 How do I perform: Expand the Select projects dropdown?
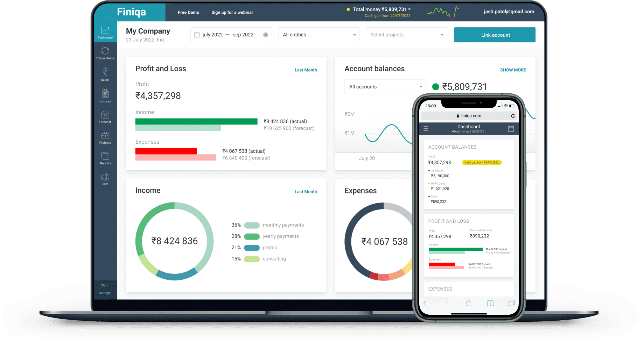[406, 35]
